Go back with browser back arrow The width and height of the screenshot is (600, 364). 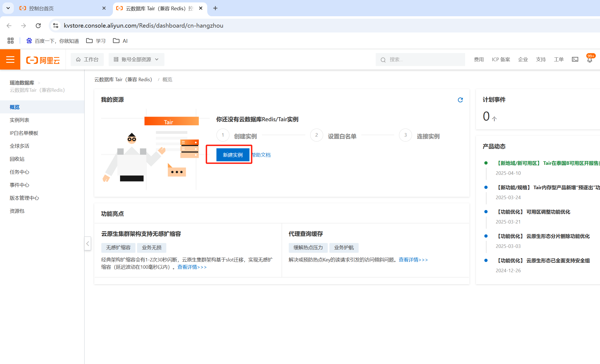(x=9, y=25)
